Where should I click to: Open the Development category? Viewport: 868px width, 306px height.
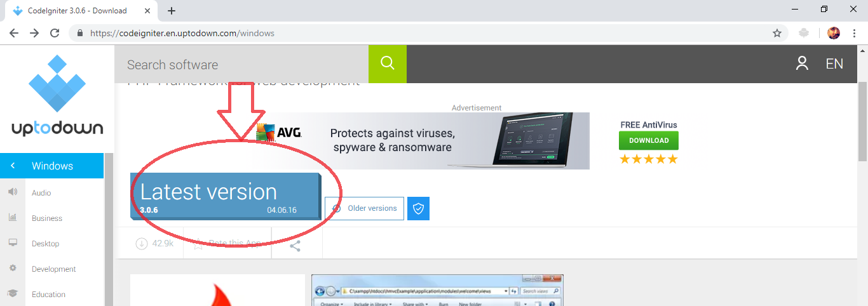(54, 269)
